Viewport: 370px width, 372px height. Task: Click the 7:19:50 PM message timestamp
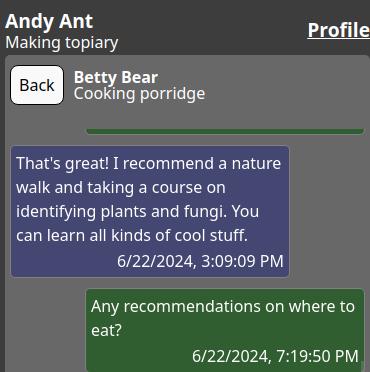point(318,356)
